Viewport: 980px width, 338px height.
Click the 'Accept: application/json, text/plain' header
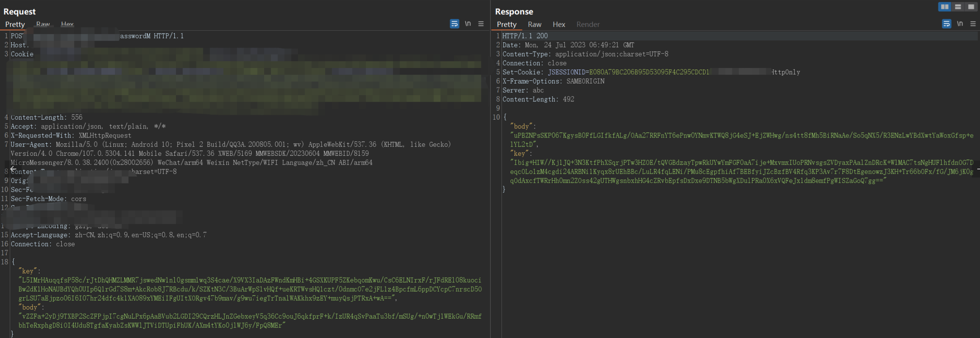(x=88, y=126)
